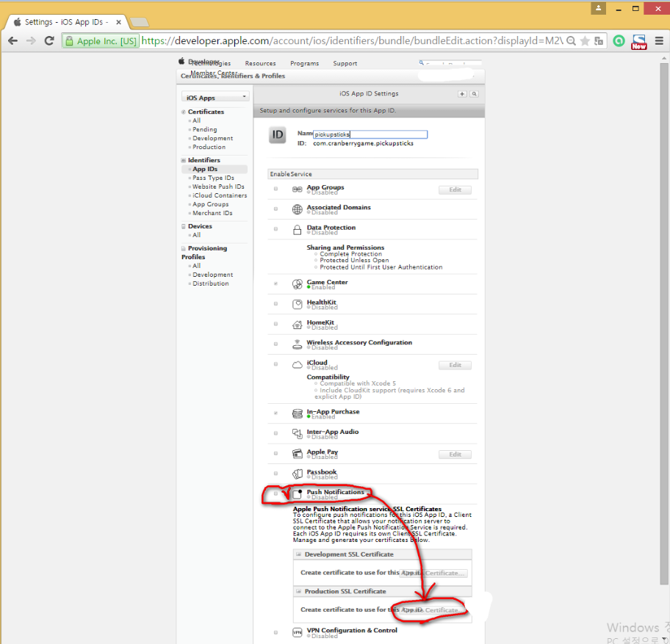This screenshot has height=644, width=670.
Task: Click the Game Center icon
Action: tap(297, 284)
